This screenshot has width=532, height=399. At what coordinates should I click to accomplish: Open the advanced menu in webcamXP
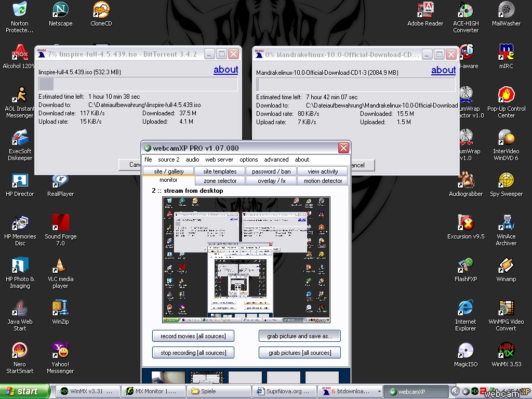click(276, 159)
